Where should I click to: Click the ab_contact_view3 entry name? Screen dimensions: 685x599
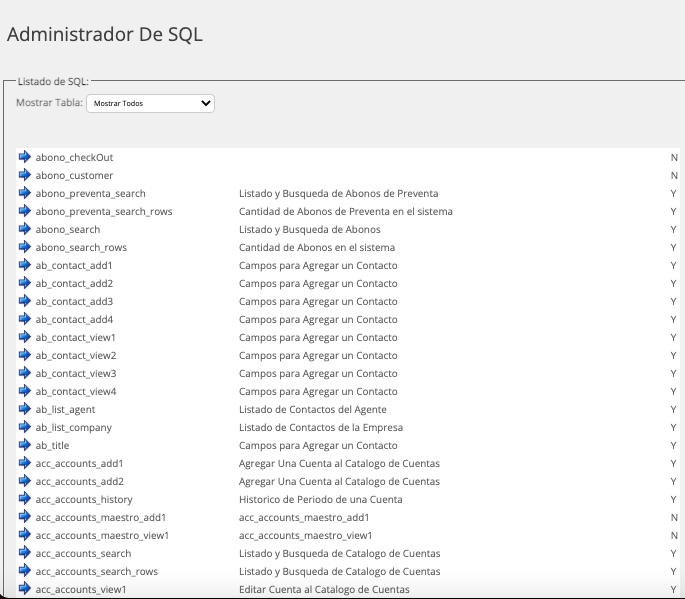point(76,374)
